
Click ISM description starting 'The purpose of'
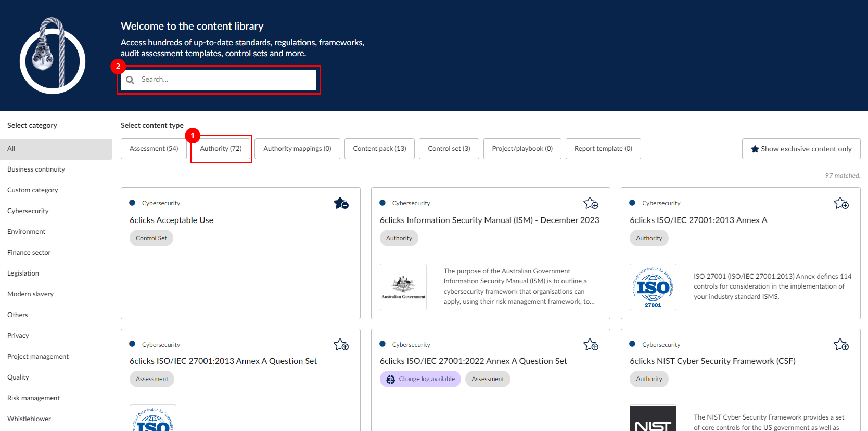pos(519,286)
